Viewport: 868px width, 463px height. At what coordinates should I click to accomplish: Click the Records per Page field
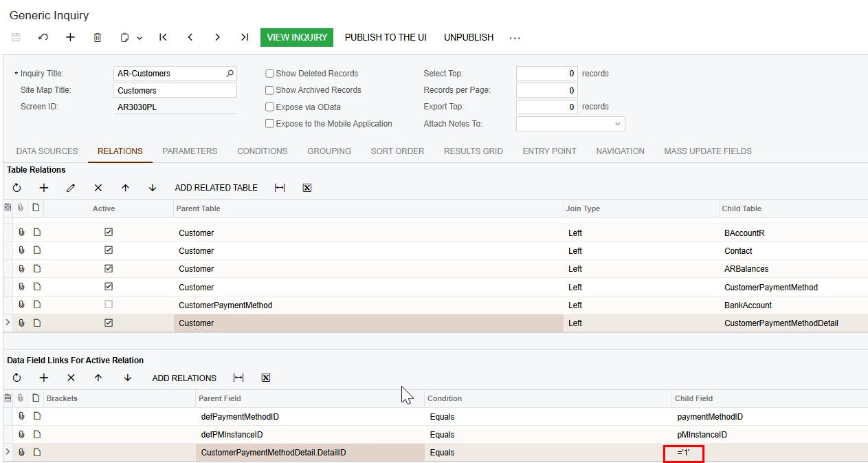[547, 90]
